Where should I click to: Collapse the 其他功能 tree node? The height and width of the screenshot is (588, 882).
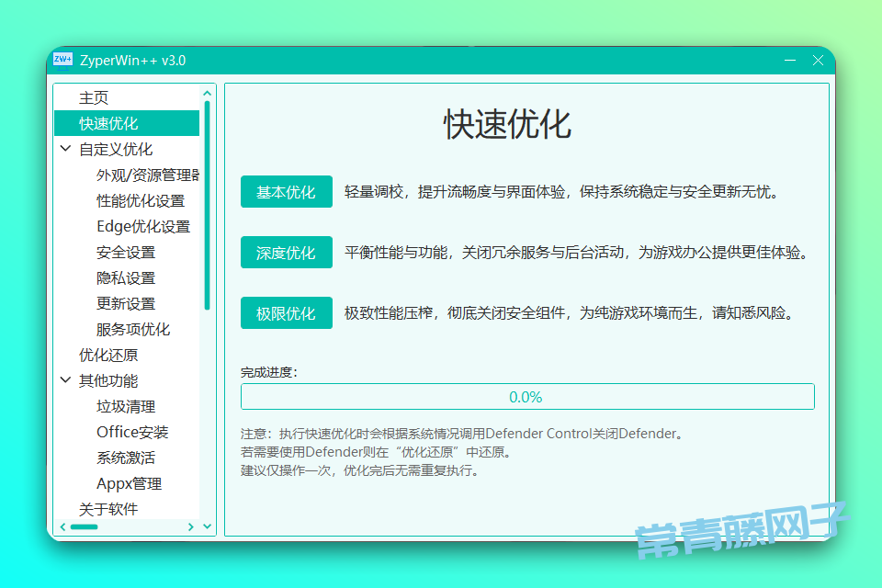click(x=65, y=379)
